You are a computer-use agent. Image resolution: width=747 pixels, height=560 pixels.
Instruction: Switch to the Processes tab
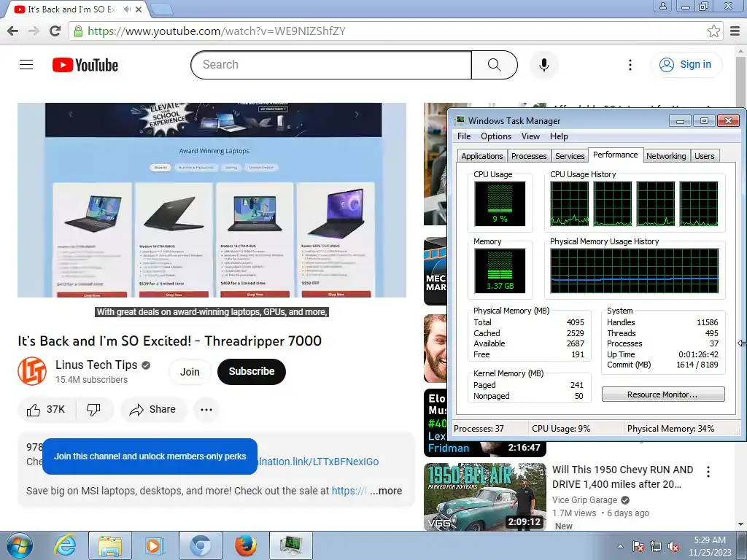pyautogui.click(x=529, y=156)
